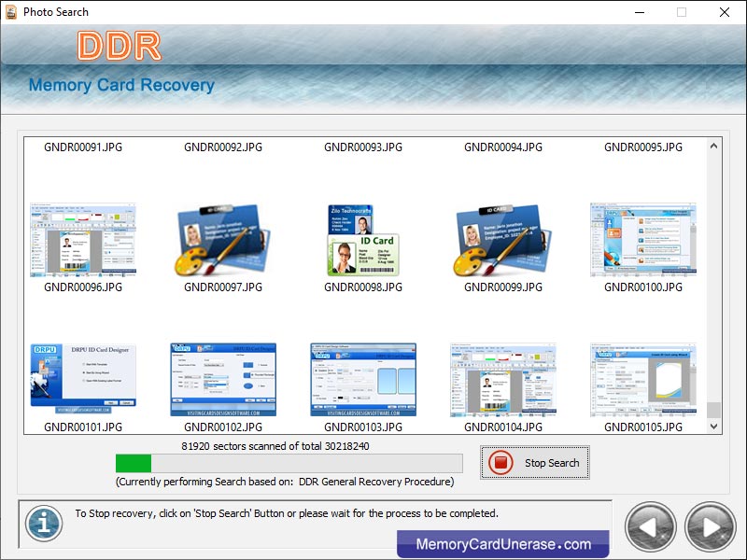Click the DDR logo in the header
Screen dimensions: 747x560
(119, 45)
